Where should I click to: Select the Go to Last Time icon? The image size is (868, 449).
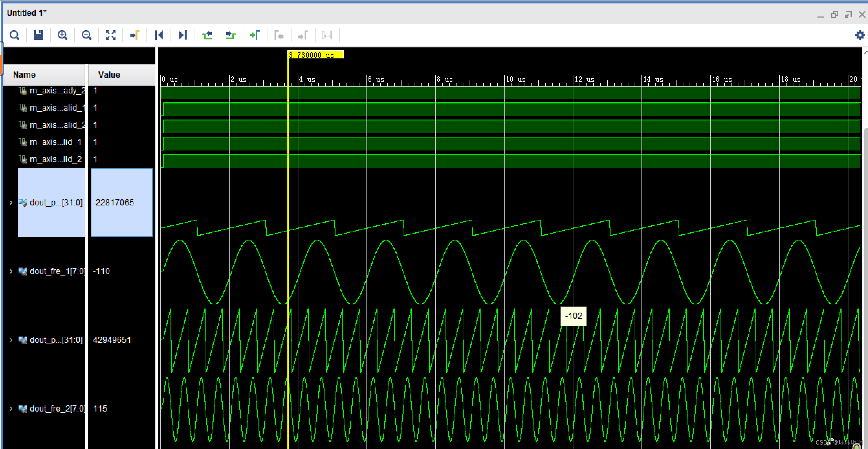(183, 35)
